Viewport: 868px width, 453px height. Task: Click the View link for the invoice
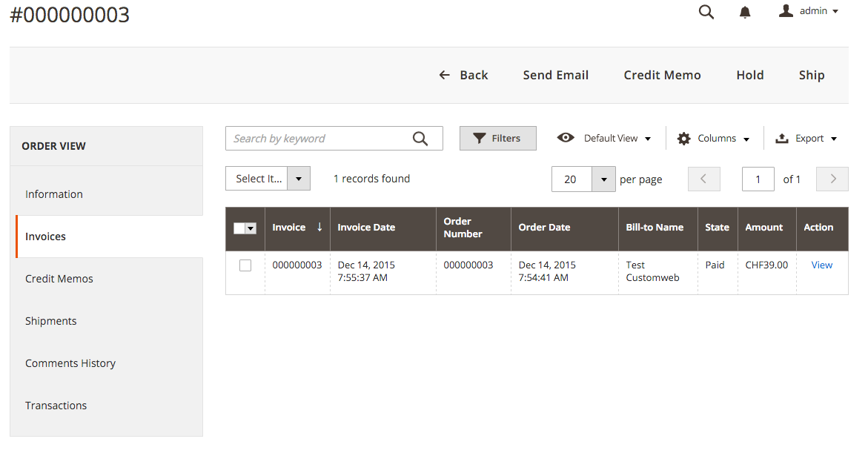[821, 265]
